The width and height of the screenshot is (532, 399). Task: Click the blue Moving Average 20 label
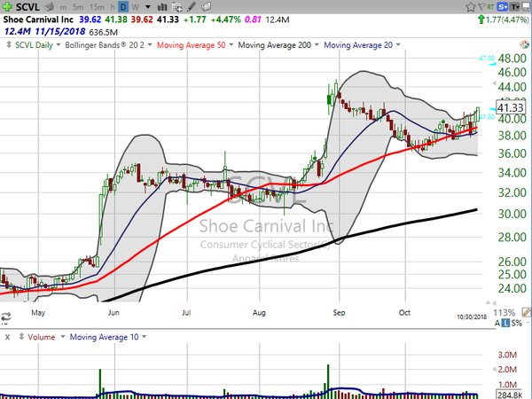tap(358, 45)
